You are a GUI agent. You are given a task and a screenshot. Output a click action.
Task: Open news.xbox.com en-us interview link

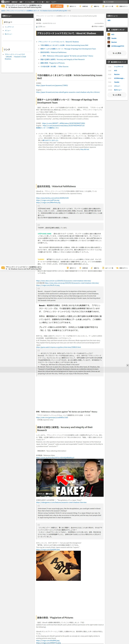pyautogui.click(x=64, y=281)
